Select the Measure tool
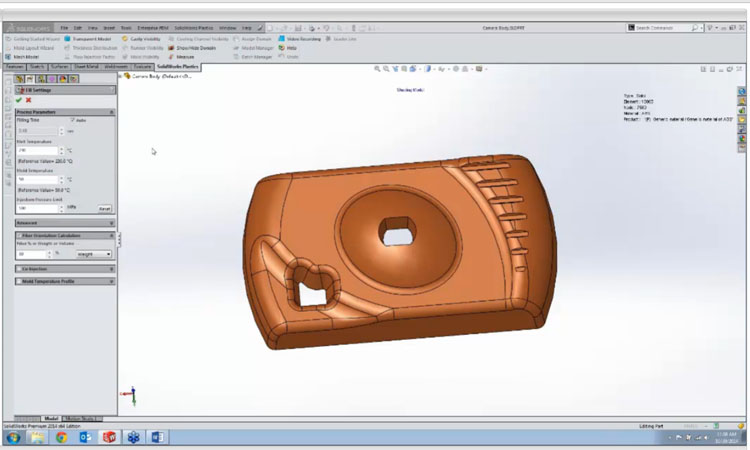The height and width of the screenshot is (450, 750). click(186, 56)
